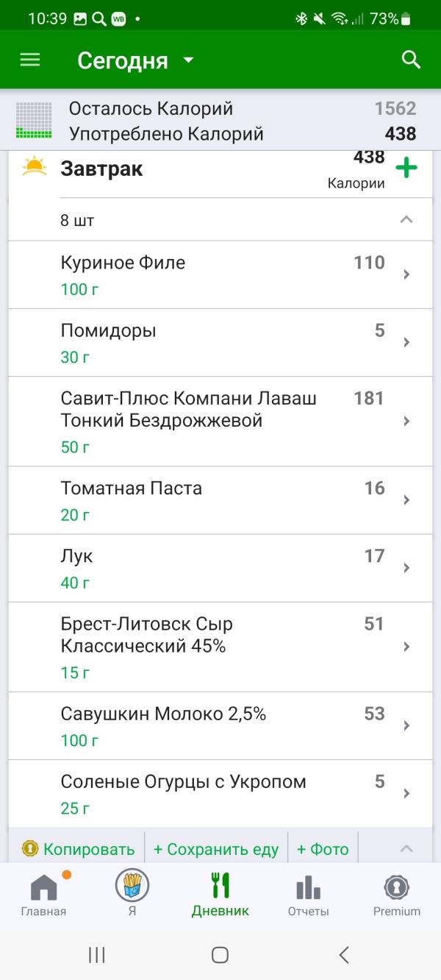Screen dimensions: 441x980
Task: Switch to the Отчеты tab
Action: (x=309, y=895)
